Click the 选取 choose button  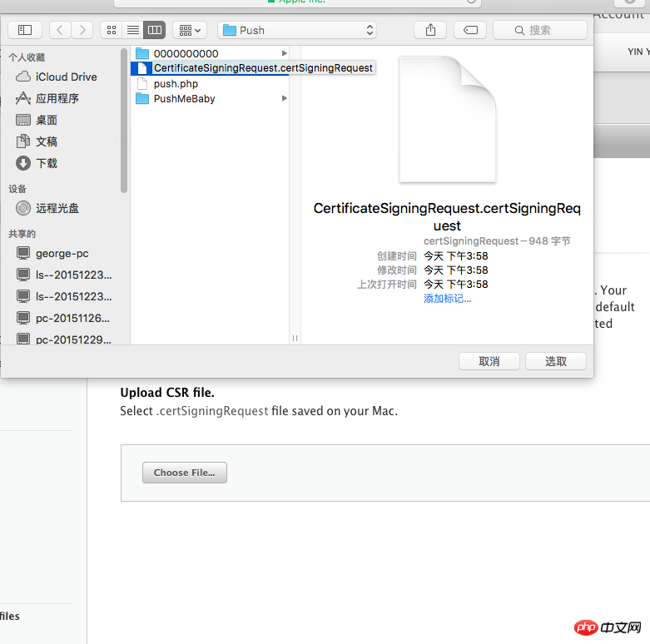click(x=555, y=361)
